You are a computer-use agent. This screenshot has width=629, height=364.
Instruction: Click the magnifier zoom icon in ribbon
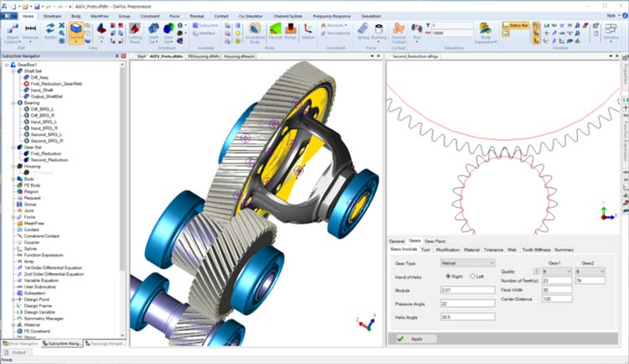(61, 33)
